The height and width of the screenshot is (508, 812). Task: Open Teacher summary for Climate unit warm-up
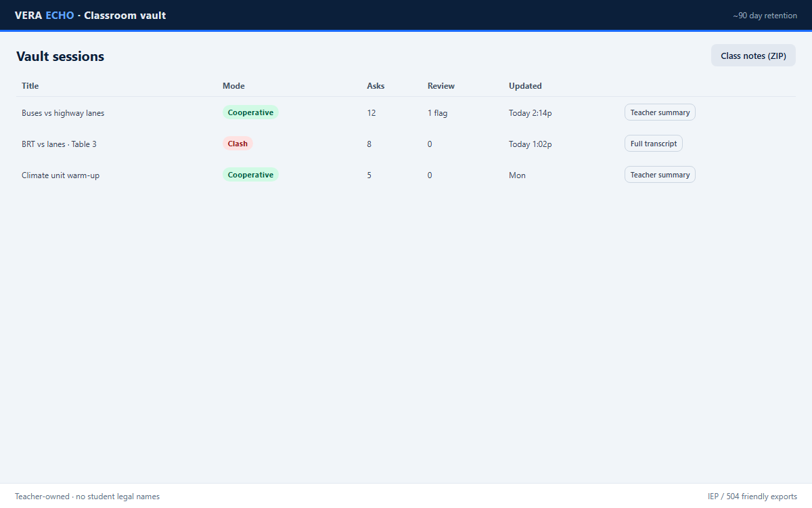(660, 175)
